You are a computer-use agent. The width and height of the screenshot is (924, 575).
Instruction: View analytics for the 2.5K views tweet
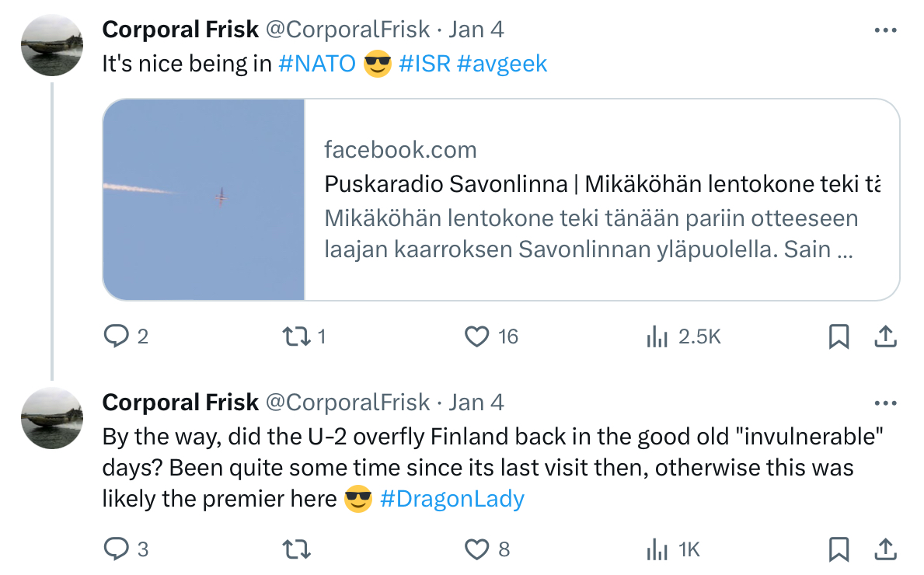point(657,336)
